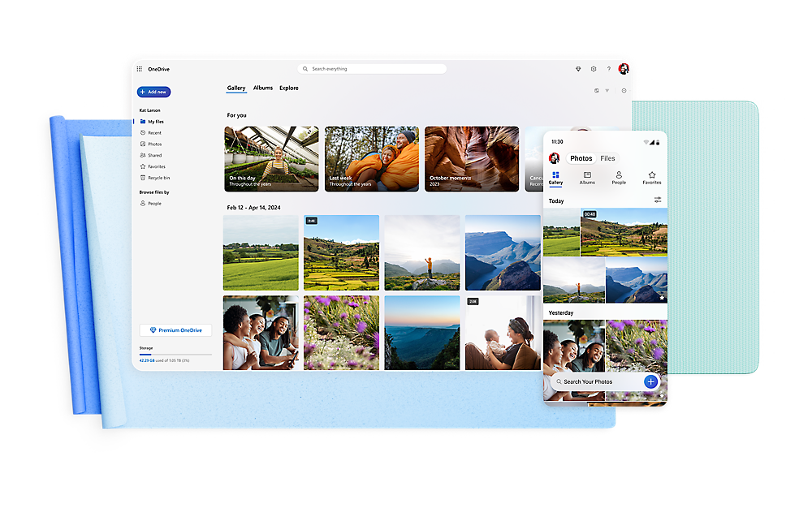
Task: Open Recent in the sidebar
Action: 151,133
